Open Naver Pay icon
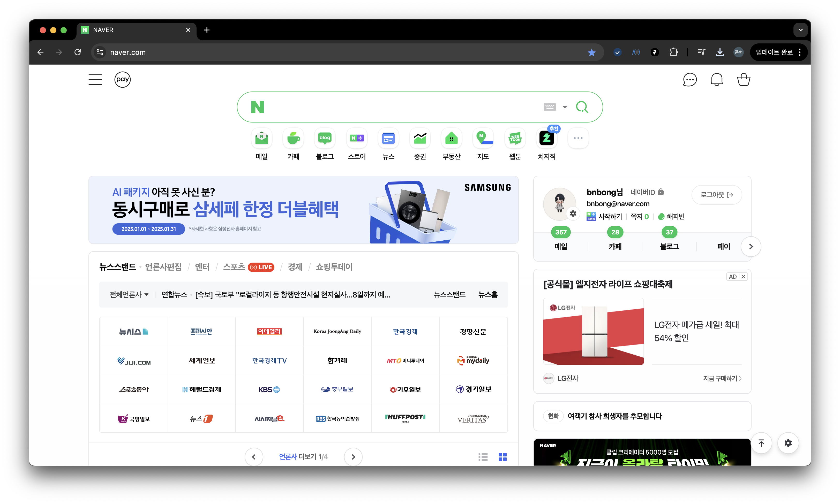 [122, 79]
